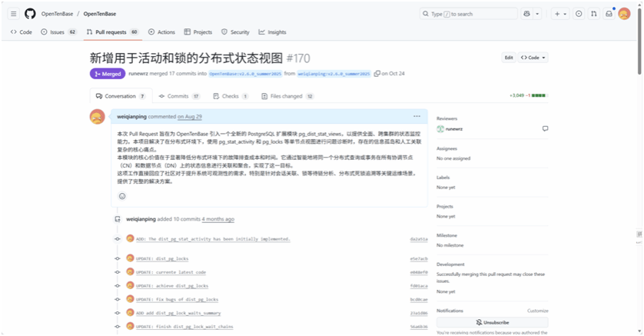
Task: Copy the head branch name icon
Action: click(x=377, y=74)
